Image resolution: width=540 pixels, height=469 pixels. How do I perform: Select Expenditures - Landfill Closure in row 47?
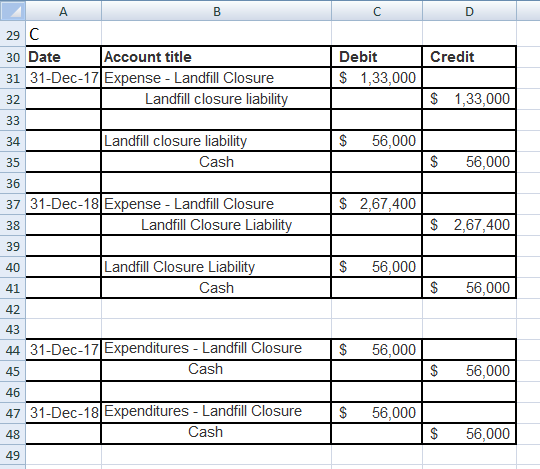(216, 413)
